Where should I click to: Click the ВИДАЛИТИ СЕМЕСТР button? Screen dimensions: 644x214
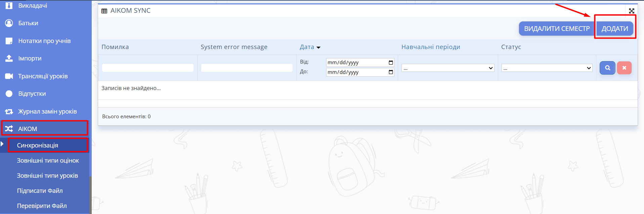(557, 29)
